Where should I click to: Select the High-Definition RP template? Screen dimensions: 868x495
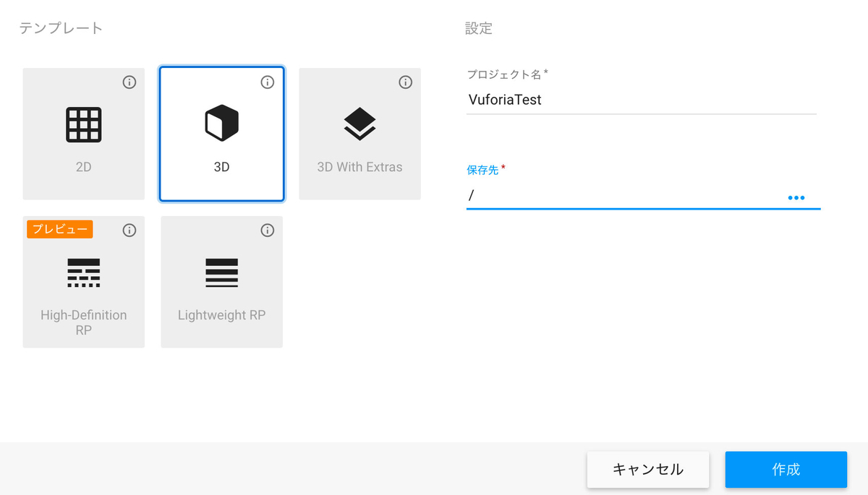coord(83,282)
